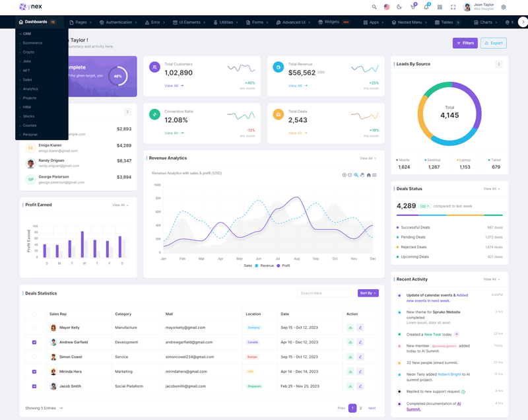Uncheck Andrew Garfield's row checkbox
528x420 pixels.
(34, 342)
